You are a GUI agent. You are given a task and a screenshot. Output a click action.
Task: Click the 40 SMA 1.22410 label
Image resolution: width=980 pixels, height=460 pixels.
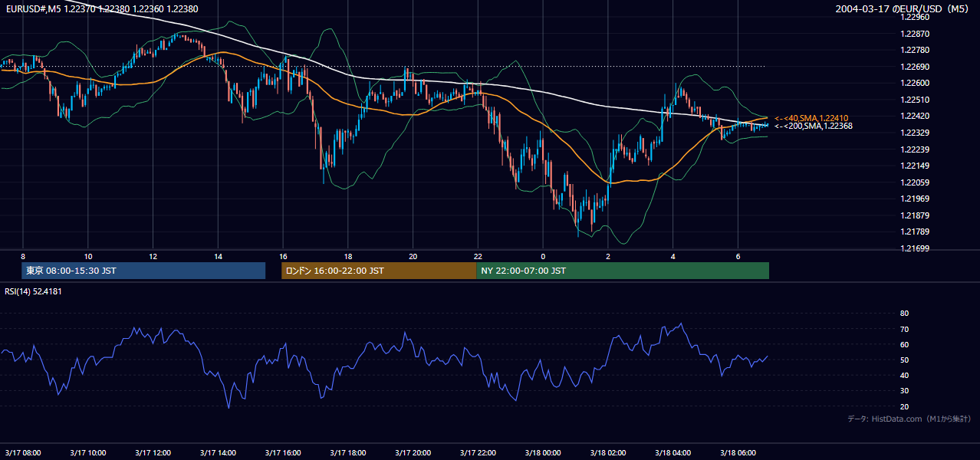[x=811, y=118]
